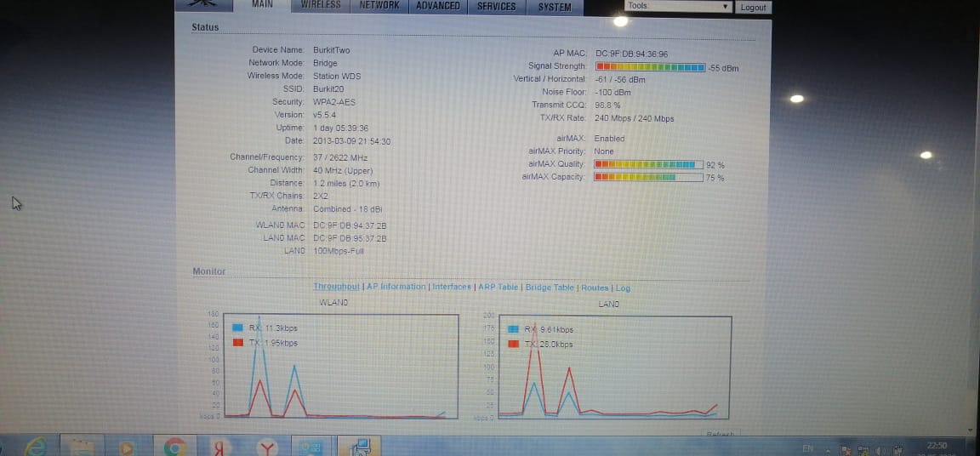View the ARP Table link
980x456 pixels.
coord(497,288)
